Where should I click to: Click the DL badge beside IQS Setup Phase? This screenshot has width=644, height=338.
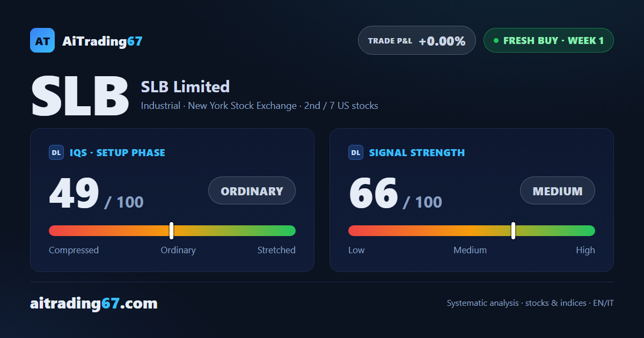pos(56,152)
